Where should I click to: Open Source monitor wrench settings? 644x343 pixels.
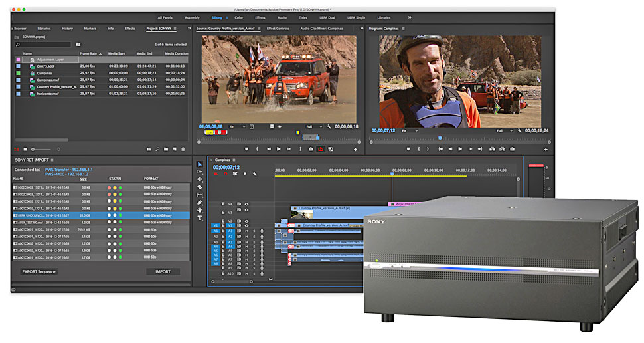329,126
